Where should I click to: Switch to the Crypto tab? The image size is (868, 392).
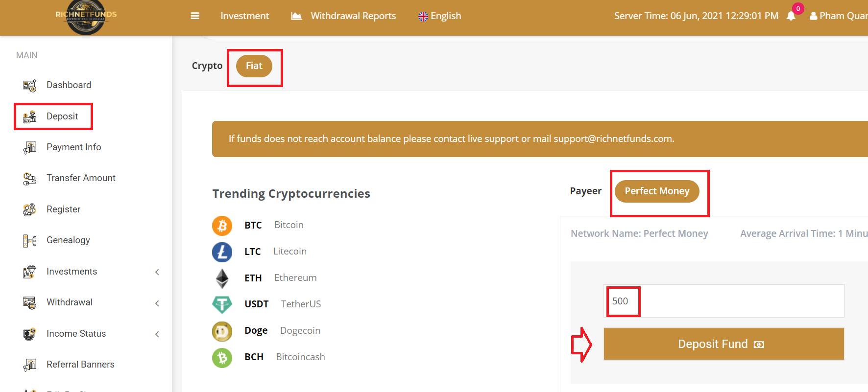pyautogui.click(x=207, y=66)
